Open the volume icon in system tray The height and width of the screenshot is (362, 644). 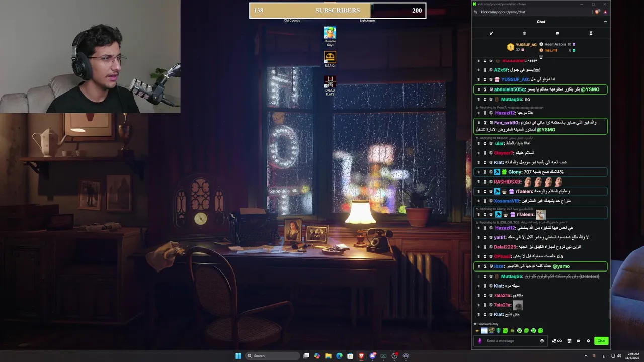619,356
